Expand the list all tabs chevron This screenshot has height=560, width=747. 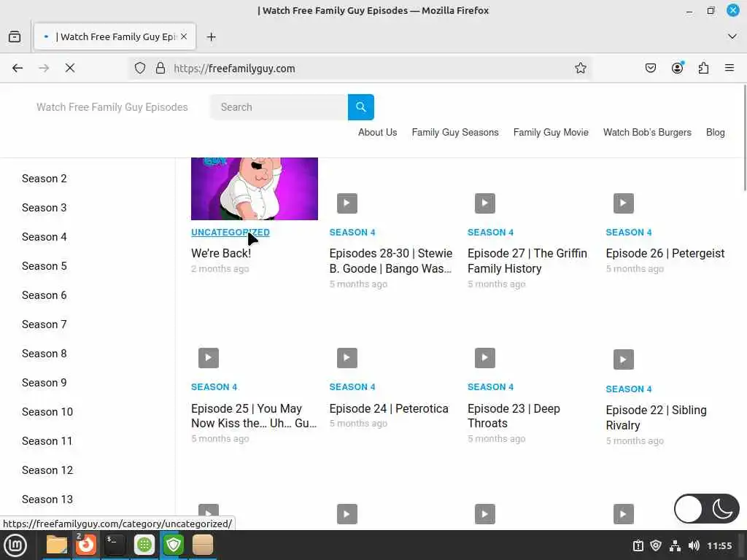tap(732, 36)
